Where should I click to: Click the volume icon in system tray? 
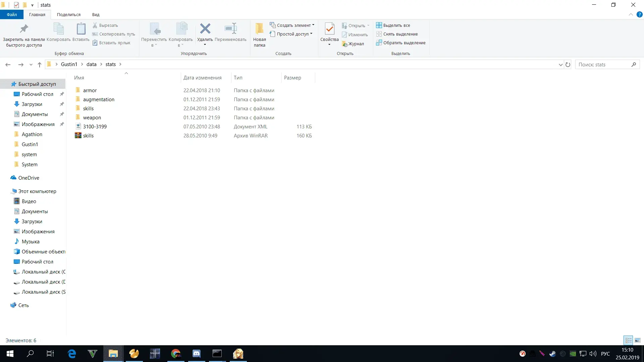pyautogui.click(x=593, y=354)
